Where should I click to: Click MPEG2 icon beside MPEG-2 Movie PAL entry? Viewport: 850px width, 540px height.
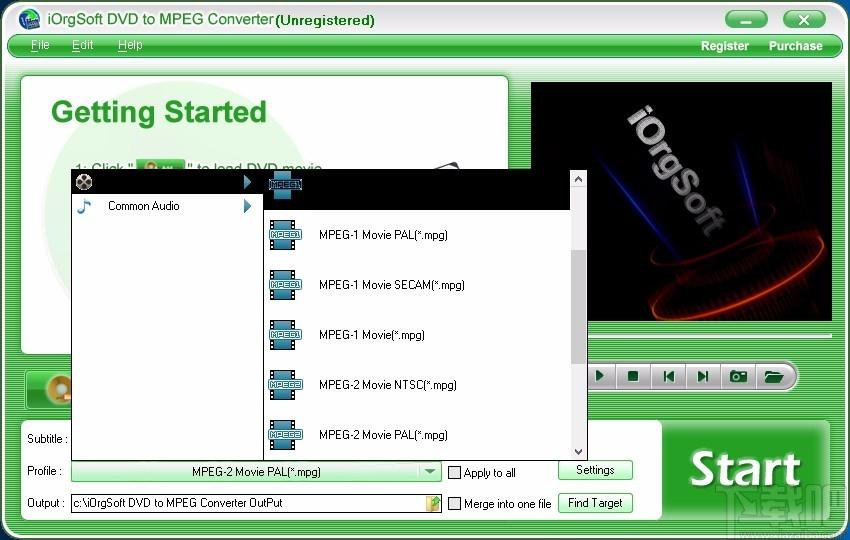(285, 434)
